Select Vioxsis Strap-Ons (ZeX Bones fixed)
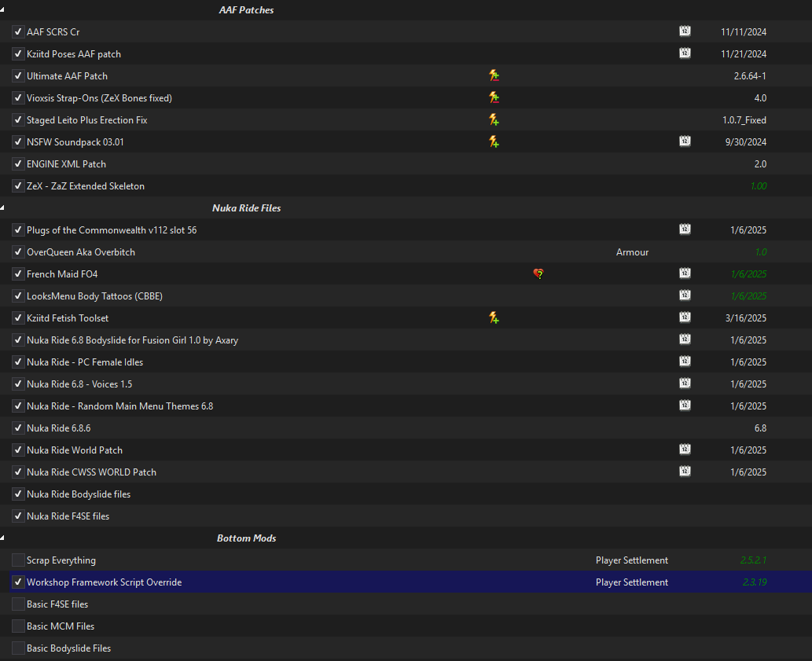Viewport: 812px width, 661px height. click(x=99, y=97)
